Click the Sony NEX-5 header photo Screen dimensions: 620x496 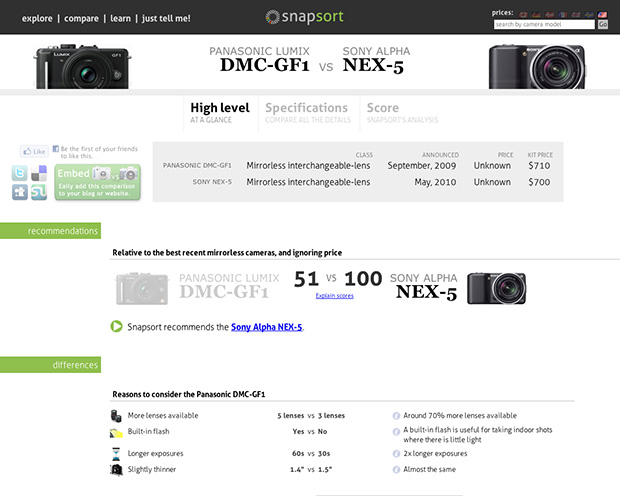[537, 66]
